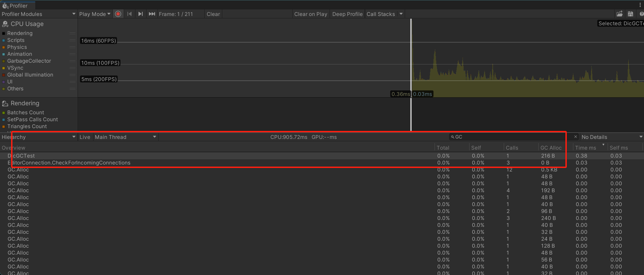The width and height of the screenshot is (644, 275).
Task: Select GC.Alloc row with 128 B
Action: (x=322, y=246)
